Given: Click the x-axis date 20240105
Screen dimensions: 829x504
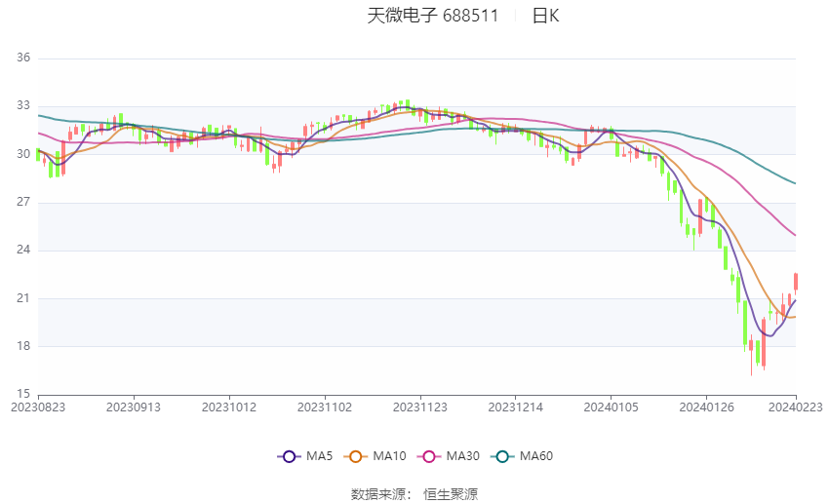Looking at the screenshot, I should [x=611, y=407].
